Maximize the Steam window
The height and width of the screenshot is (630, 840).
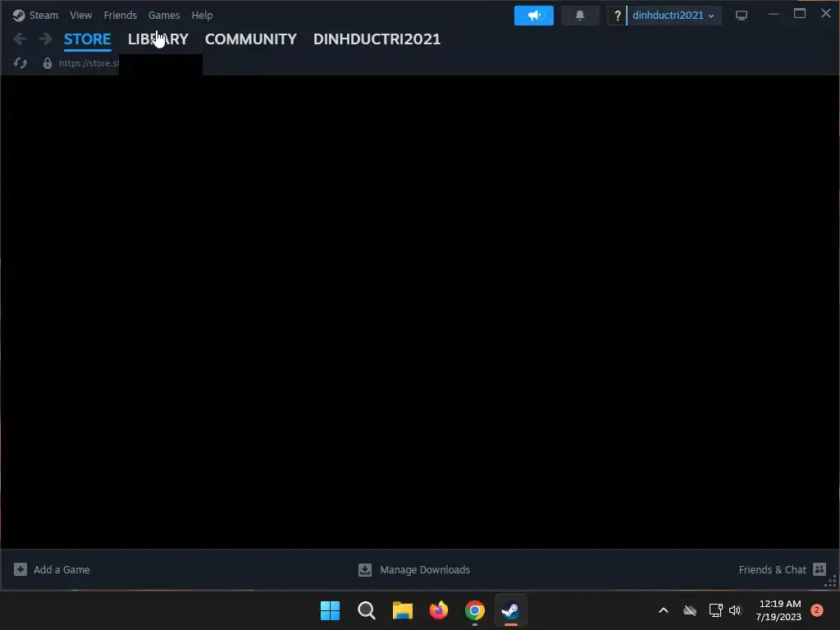(800, 14)
